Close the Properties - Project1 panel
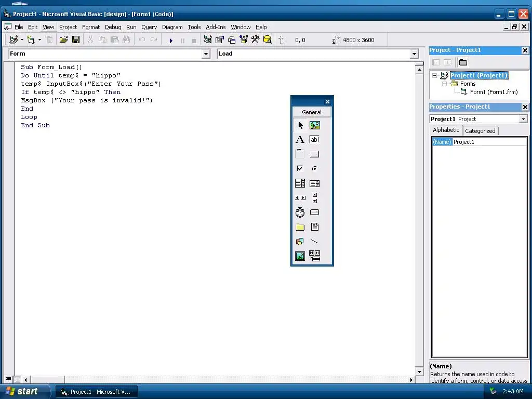The height and width of the screenshot is (399, 532). (525, 107)
